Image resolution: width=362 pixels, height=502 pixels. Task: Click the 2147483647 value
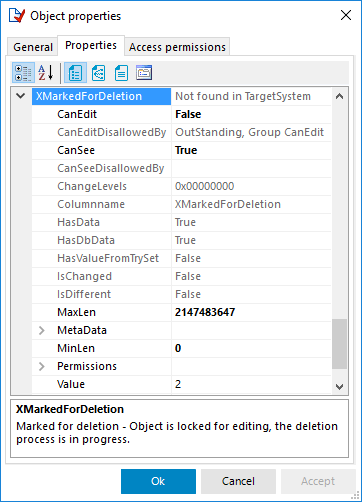tap(205, 312)
